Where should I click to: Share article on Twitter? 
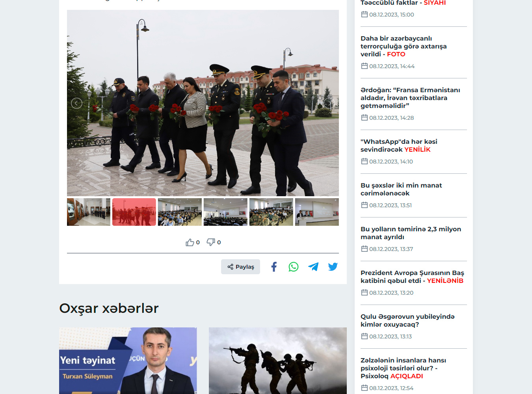tap(333, 267)
